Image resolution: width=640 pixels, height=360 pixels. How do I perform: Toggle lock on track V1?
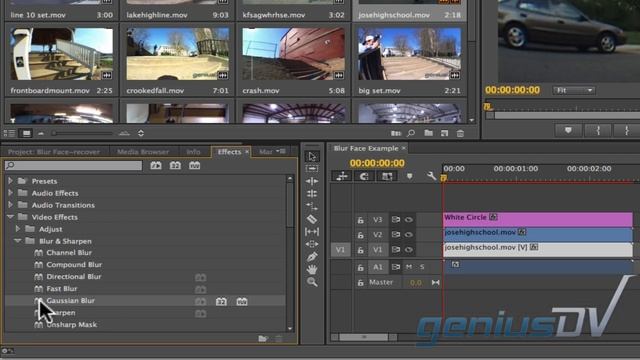click(x=360, y=250)
